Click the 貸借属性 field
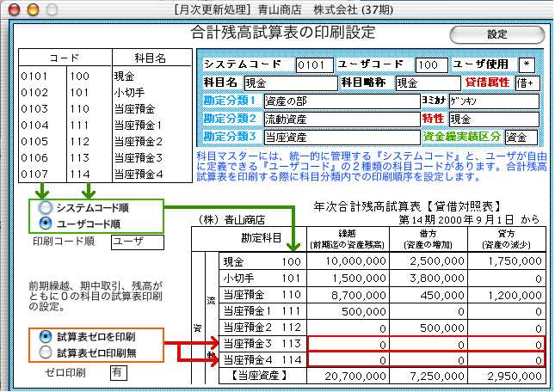This screenshot has width=555, height=392. (x=527, y=83)
